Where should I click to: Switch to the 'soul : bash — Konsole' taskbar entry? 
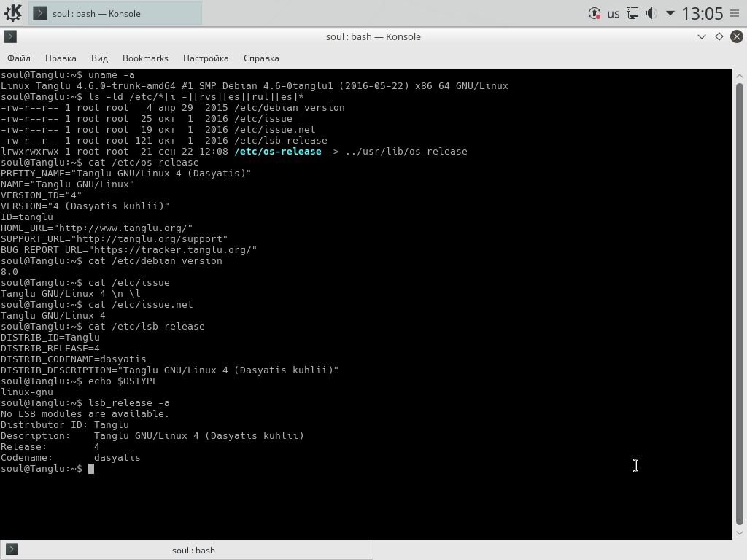coord(115,13)
